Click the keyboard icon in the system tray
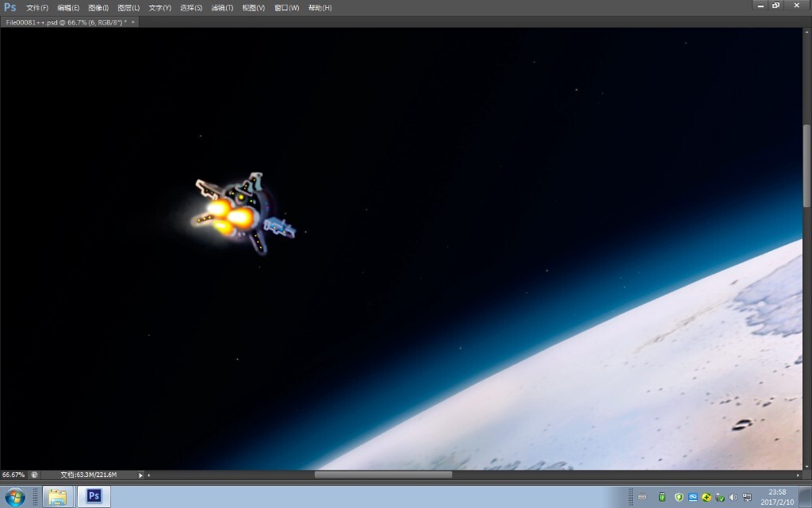Screen dimensions: 812x508 tap(642, 497)
